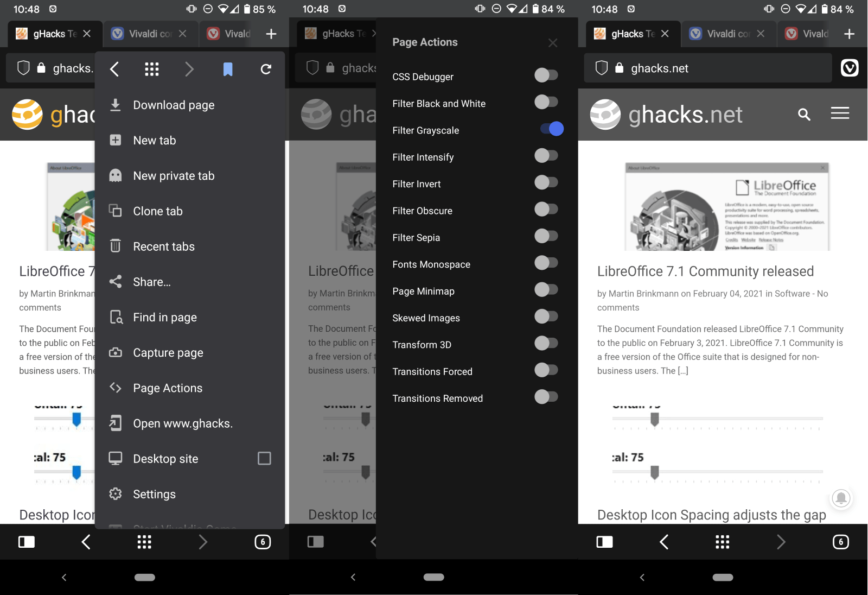Open the panel icon in right screen bottom bar
The width and height of the screenshot is (868, 595).
[605, 542]
